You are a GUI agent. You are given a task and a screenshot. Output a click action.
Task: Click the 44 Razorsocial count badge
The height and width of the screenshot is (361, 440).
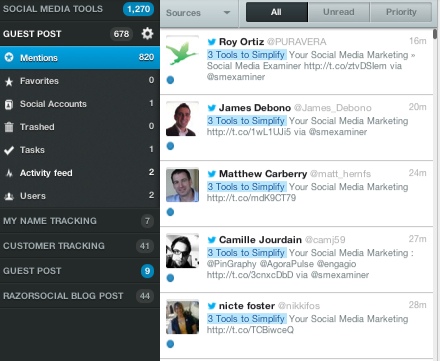pos(145,296)
